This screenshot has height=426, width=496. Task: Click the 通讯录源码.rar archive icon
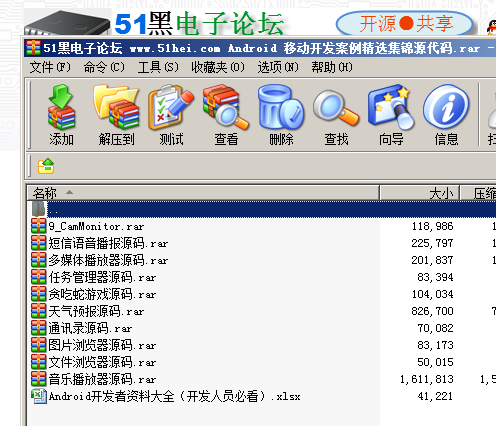tap(38, 328)
